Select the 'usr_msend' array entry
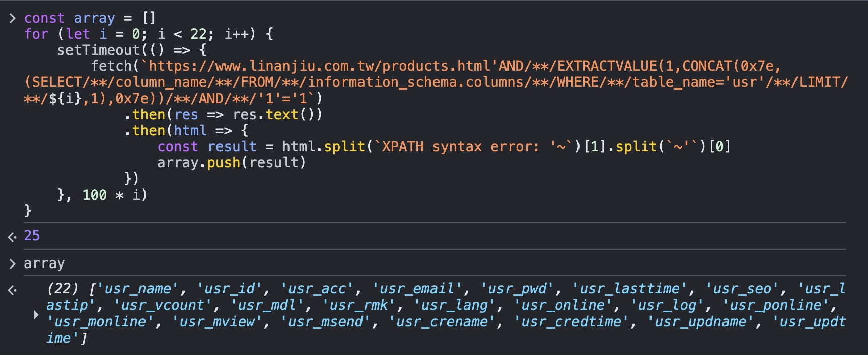Viewport: 868px width, 355px height. (x=325, y=322)
